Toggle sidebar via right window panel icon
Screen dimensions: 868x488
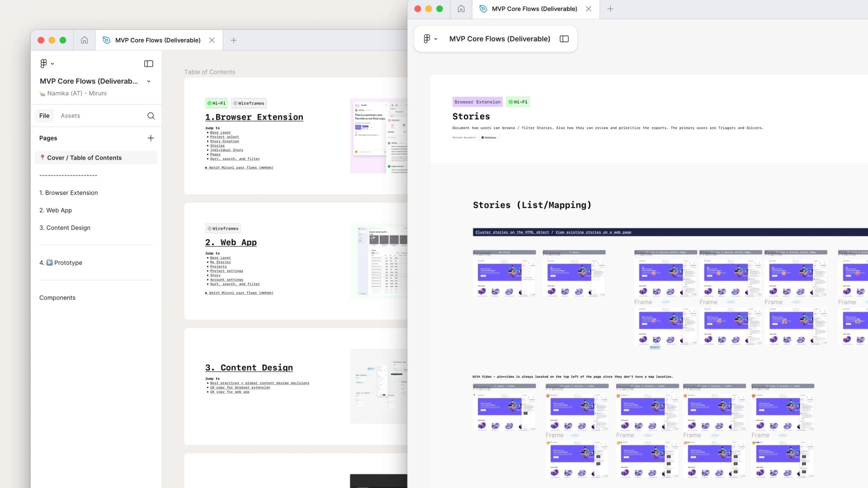point(564,39)
